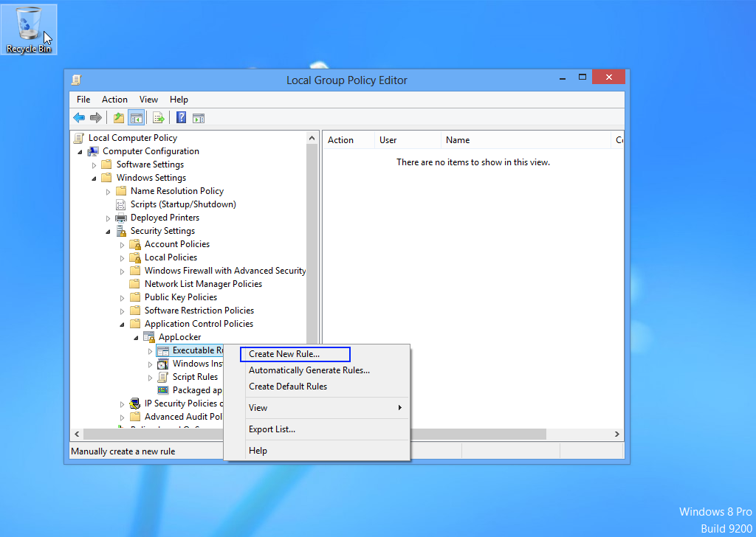The image size is (756, 537).
Task: Select the Name Resolution Policy label
Action: (x=177, y=191)
